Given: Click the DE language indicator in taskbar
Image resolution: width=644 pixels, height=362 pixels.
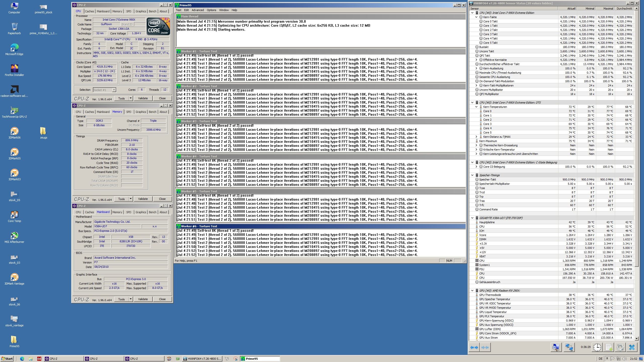Looking at the screenshot, I should [x=600, y=359].
